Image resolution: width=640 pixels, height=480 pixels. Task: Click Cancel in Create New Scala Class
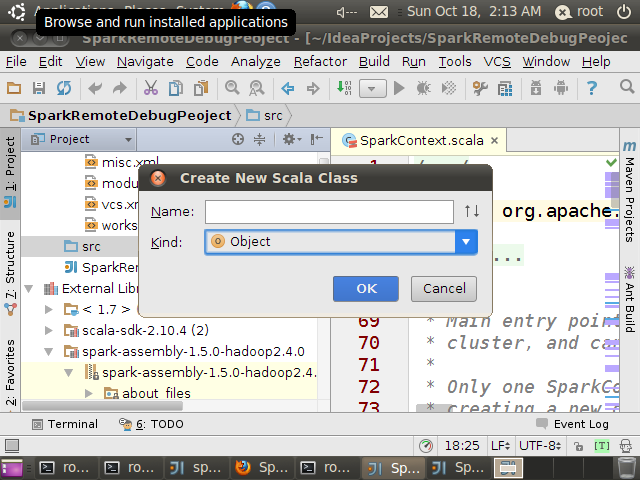(444, 289)
